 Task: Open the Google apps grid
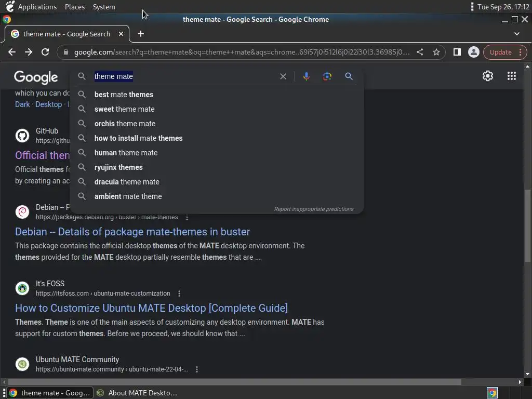(x=512, y=76)
